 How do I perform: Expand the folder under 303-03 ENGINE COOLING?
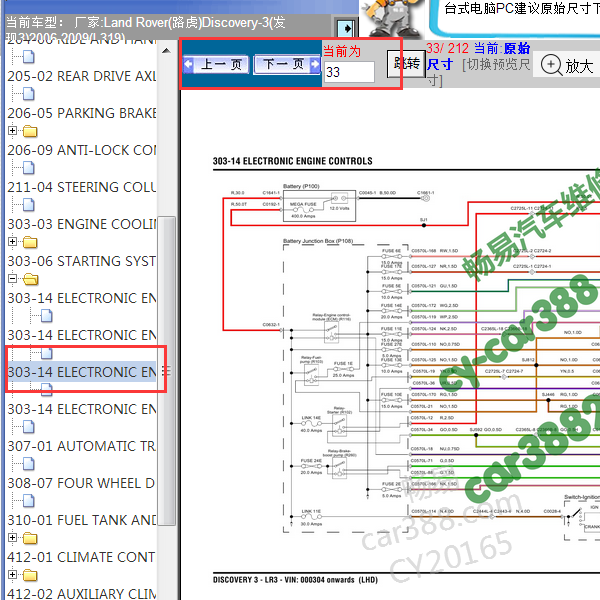click(x=12, y=242)
